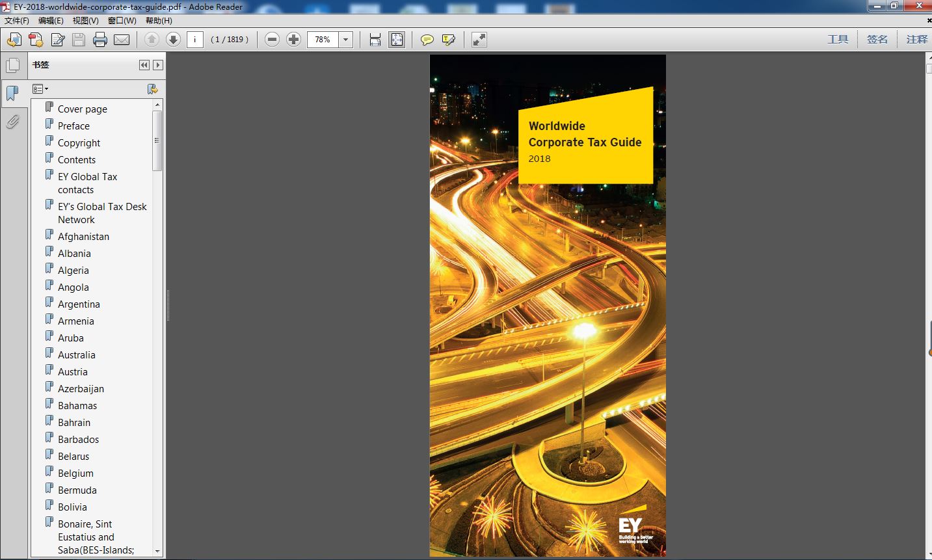Viewport: 932px width, 560px height.
Task: Click the zoom in plus button
Action: tap(293, 40)
